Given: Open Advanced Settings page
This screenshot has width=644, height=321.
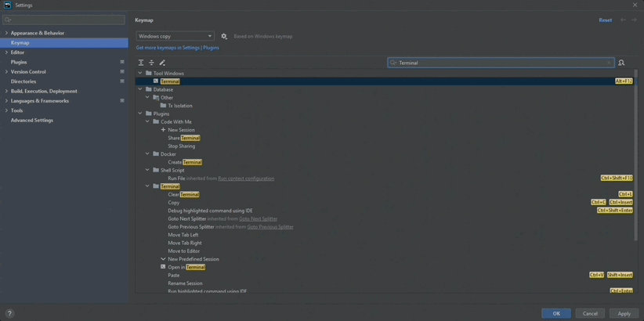Looking at the screenshot, I should point(32,121).
